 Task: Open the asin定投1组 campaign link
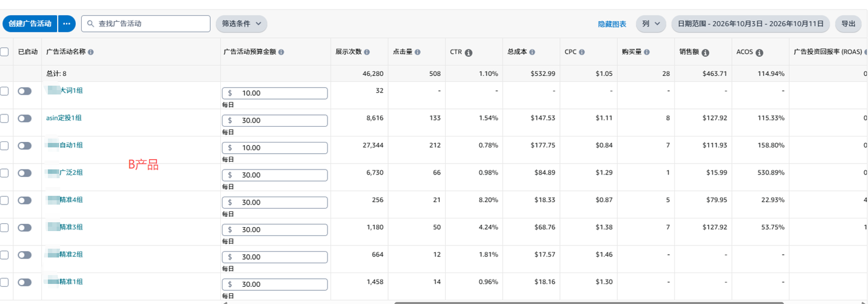point(64,118)
